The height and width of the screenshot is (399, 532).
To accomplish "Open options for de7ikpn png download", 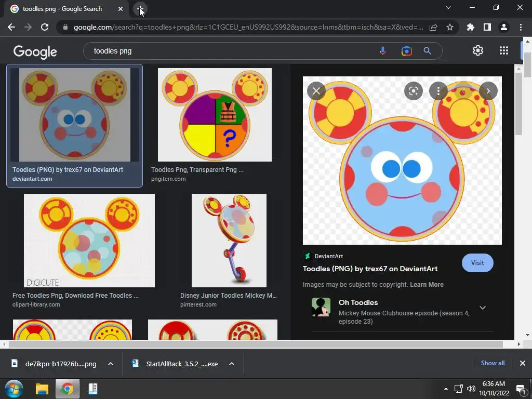I will click(111, 364).
